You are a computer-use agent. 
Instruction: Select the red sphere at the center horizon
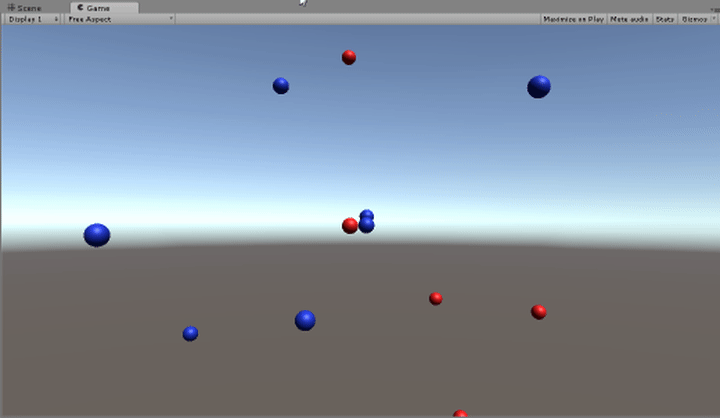[349, 226]
